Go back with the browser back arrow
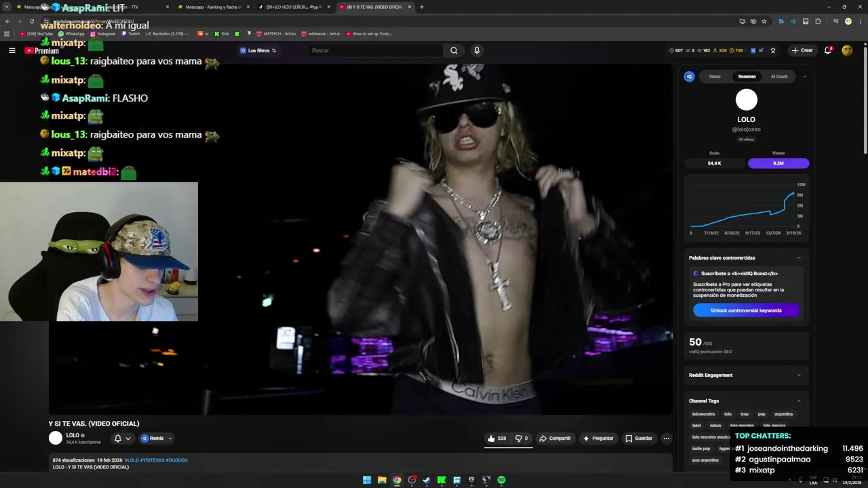The width and height of the screenshot is (868, 488). (7, 21)
